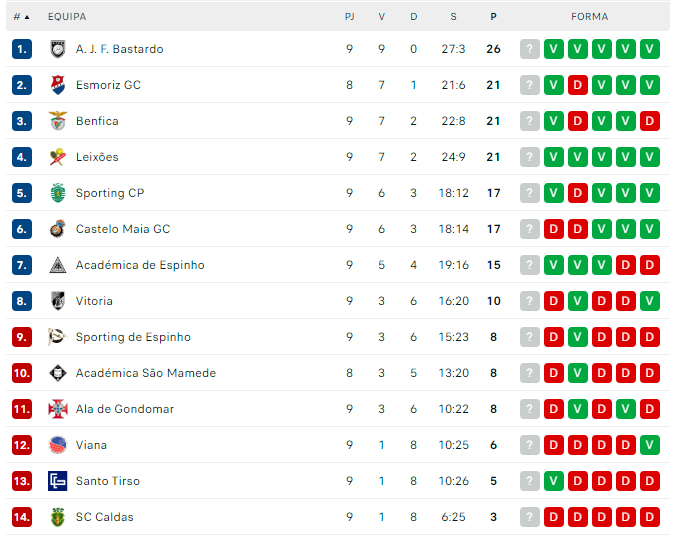
Task: Click the A. J. F. Bastardo team crest
Action: tap(58, 49)
